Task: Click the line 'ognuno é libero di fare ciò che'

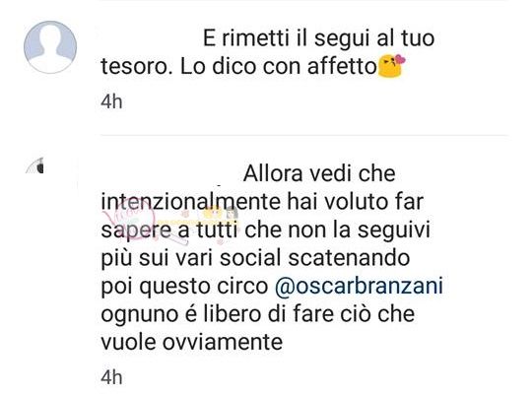Action: tap(257, 314)
